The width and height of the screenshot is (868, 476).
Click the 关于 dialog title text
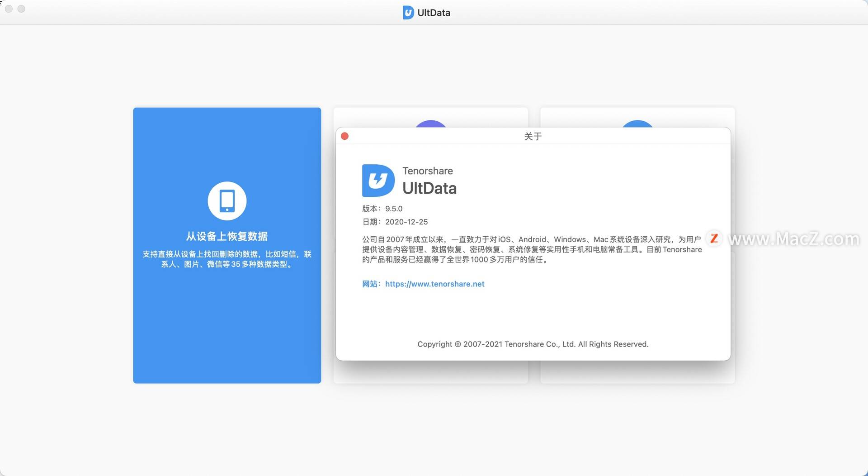coord(532,136)
